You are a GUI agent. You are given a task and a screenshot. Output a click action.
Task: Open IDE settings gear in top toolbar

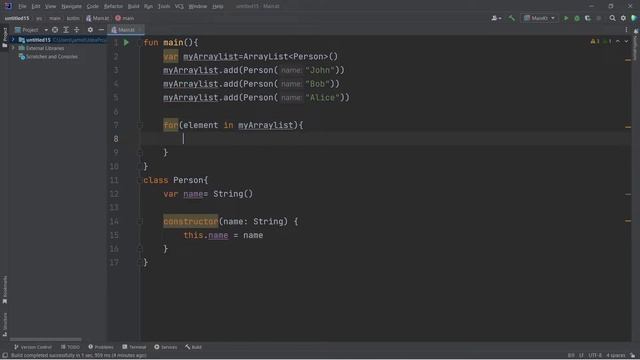click(x=623, y=18)
